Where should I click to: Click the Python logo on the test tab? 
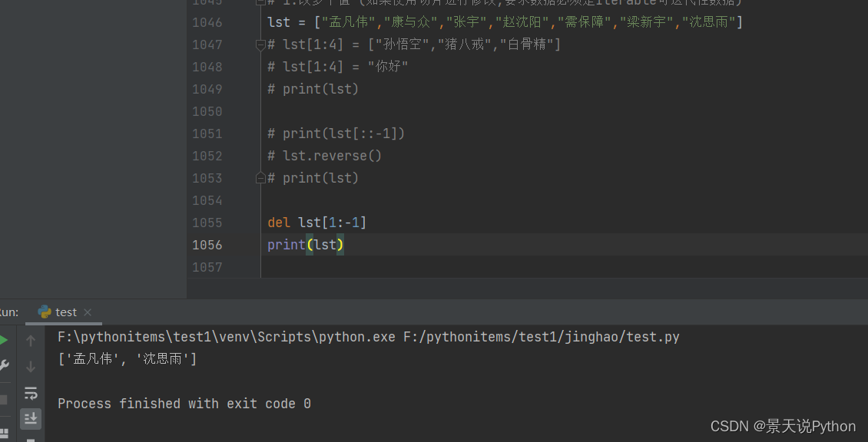point(45,312)
